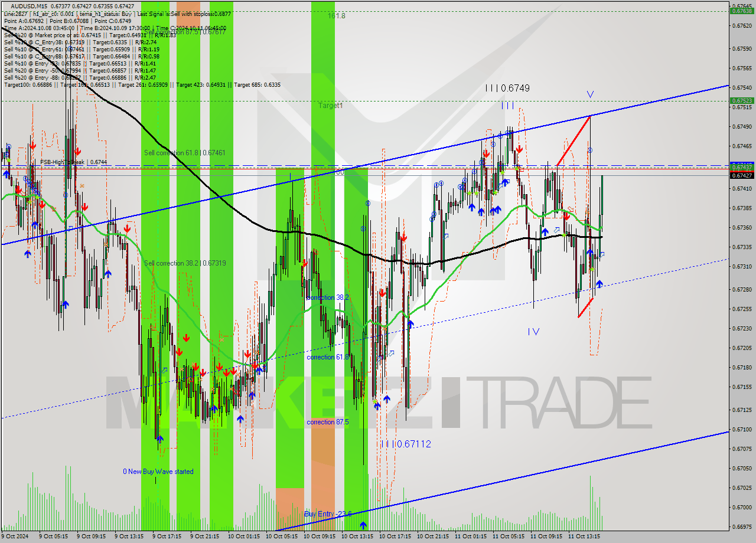The width and height of the screenshot is (756, 543).
Task: Click the 0.67490 price axis value
Action: pos(741,126)
